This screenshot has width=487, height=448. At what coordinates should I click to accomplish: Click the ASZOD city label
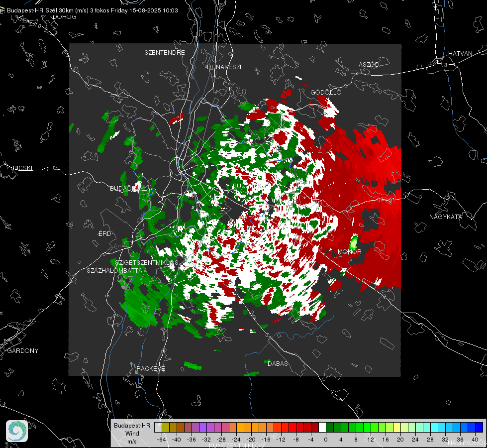[369, 64]
